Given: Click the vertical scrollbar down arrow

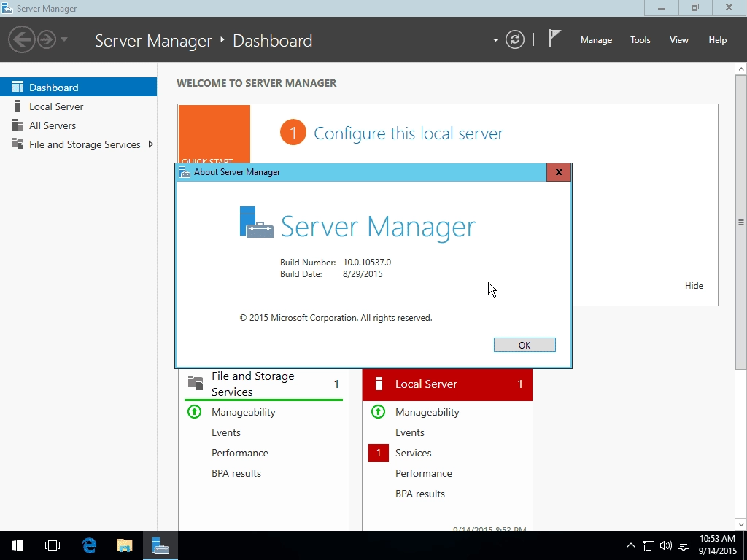Looking at the screenshot, I should pos(741,525).
